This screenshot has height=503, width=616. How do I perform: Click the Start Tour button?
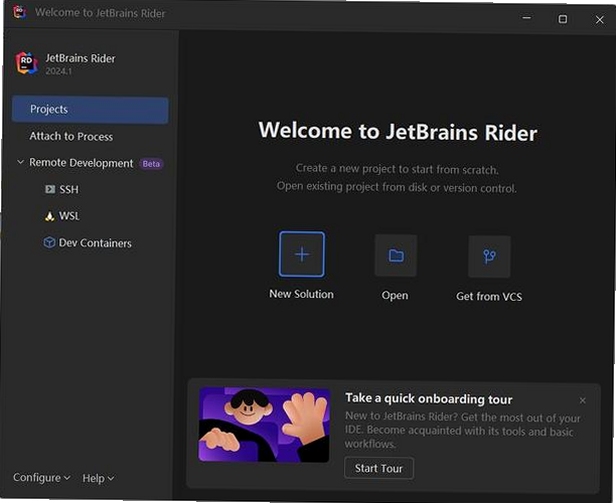point(379,468)
